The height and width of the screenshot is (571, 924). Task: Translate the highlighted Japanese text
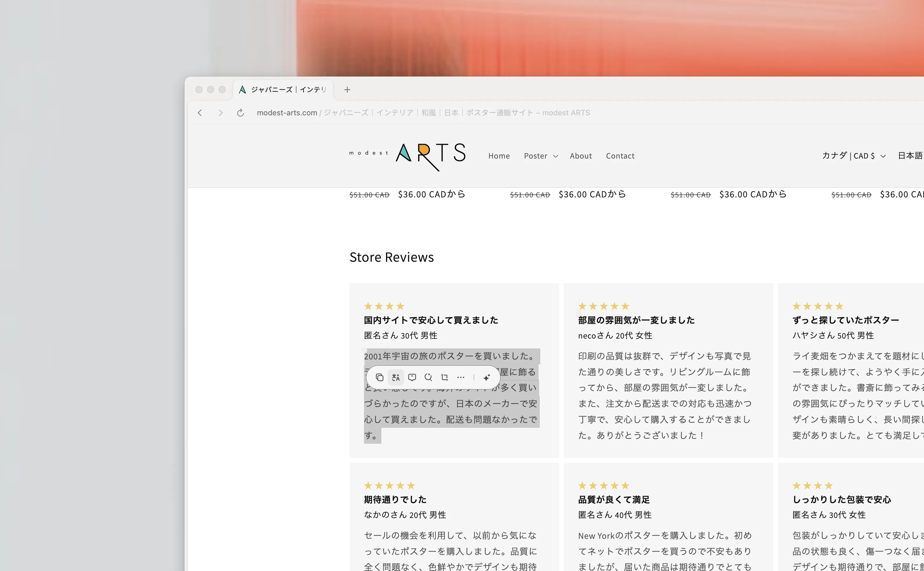click(396, 377)
